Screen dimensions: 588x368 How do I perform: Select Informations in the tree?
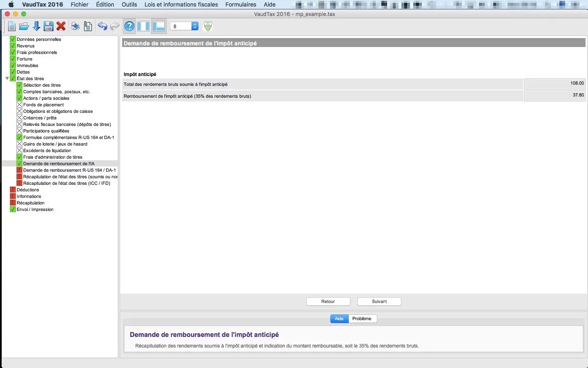point(29,196)
